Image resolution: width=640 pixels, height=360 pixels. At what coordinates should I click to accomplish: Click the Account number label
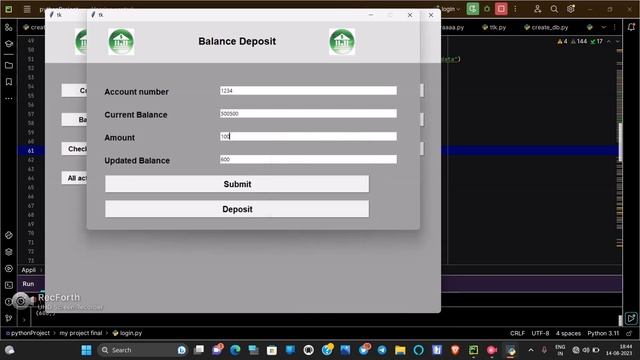pyautogui.click(x=136, y=92)
